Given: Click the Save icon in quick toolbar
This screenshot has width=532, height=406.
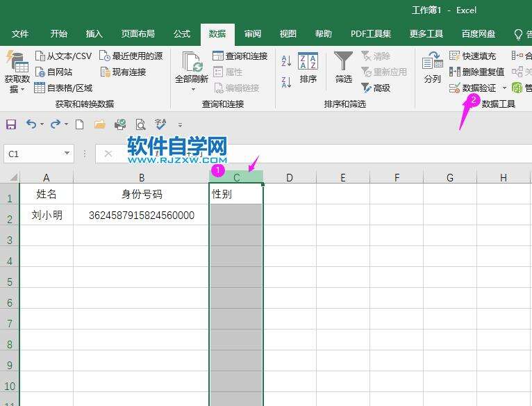Looking at the screenshot, I should coord(11,124).
